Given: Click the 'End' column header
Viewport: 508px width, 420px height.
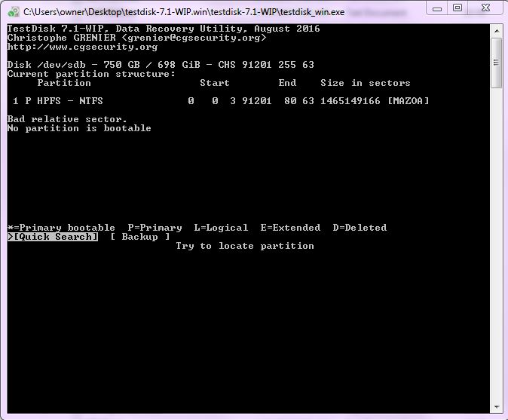Looking at the screenshot, I should pos(287,83).
